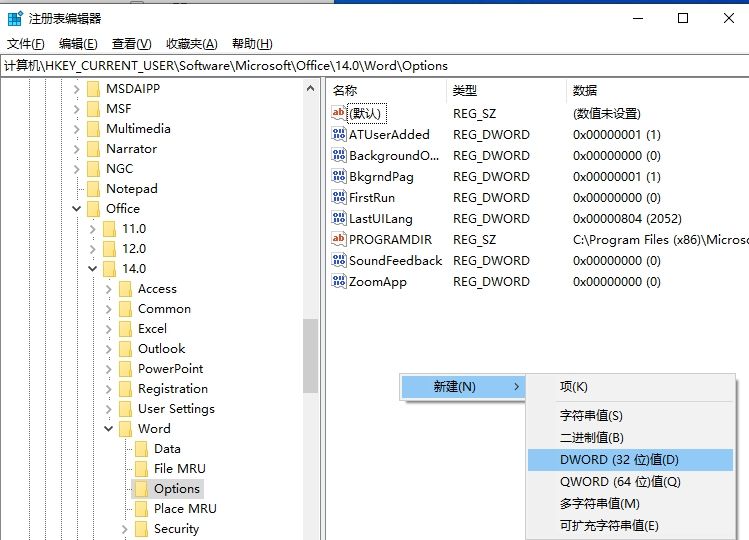The image size is (749, 540).
Task: Select the BkgrndPag DWORD icon
Action: 339,176
